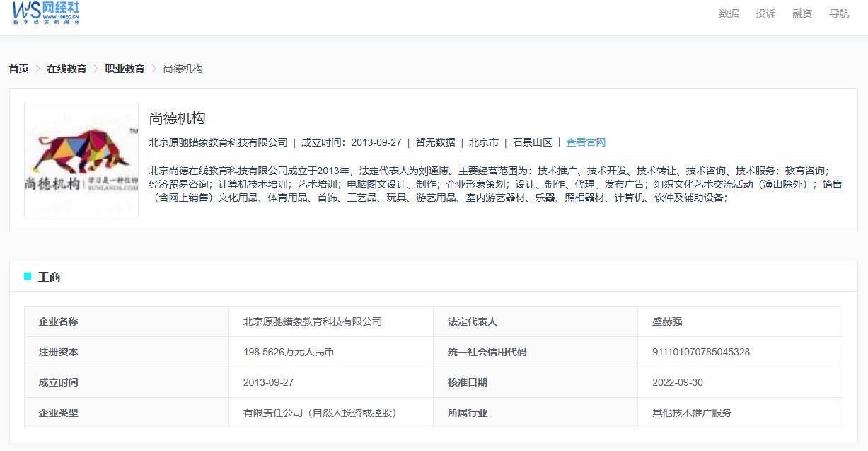The height and width of the screenshot is (451, 868).
Task: Click the 尚德机构 bull logo thumbnail
Action: 81,160
